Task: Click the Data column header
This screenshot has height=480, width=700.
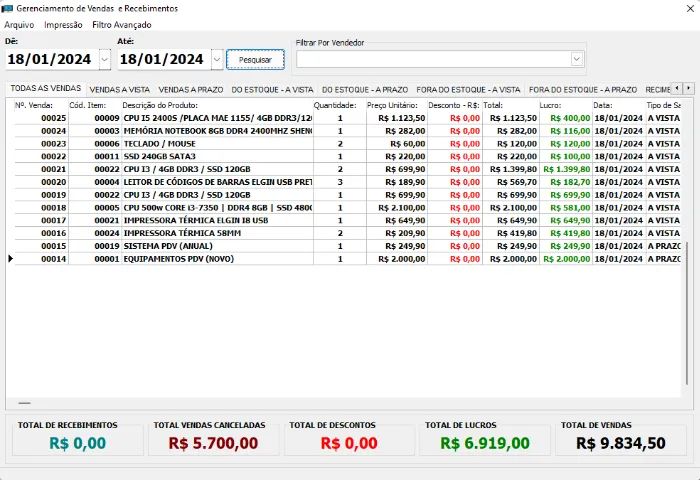Action: click(x=619, y=105)
